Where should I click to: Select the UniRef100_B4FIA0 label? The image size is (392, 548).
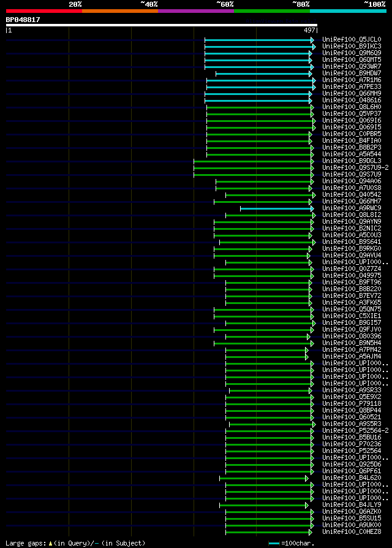coord(352,140)
